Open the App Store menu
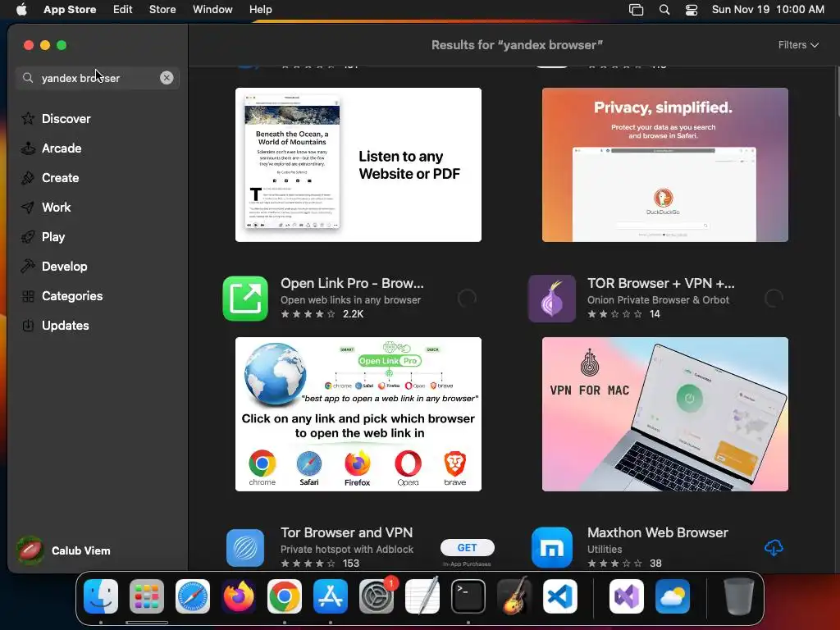840x630 pixels. click(70, 10)
